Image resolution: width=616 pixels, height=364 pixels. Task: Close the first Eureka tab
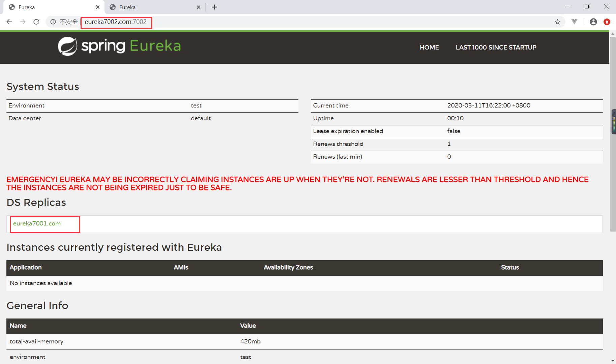(x=98, y=7)
